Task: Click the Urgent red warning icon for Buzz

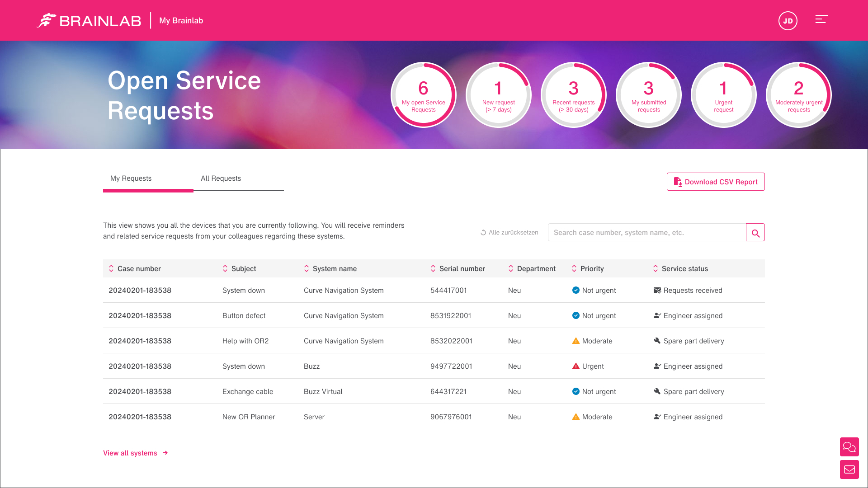Action: [x=576, y=366]
